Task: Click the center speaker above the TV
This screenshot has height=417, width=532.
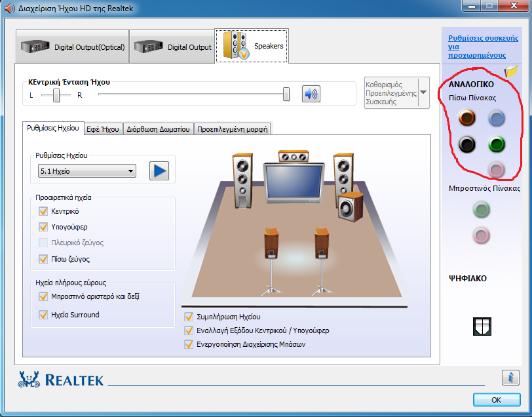Action: click(x=294, y=157)
